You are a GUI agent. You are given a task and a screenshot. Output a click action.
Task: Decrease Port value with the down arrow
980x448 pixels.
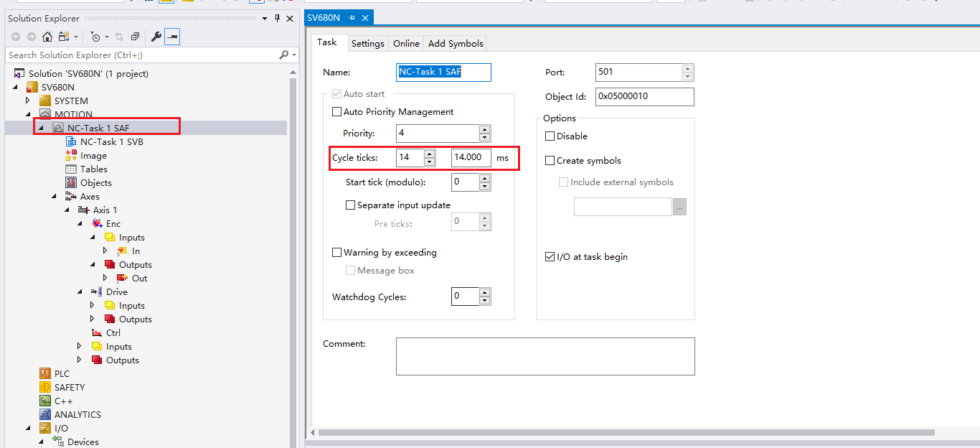coord(688,77)
